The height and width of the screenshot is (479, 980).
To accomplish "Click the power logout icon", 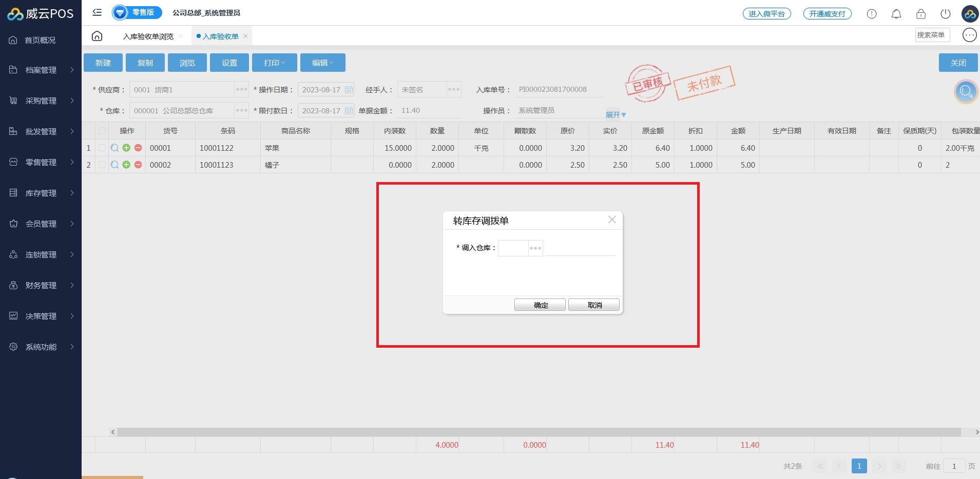I will tap(945, 14).
